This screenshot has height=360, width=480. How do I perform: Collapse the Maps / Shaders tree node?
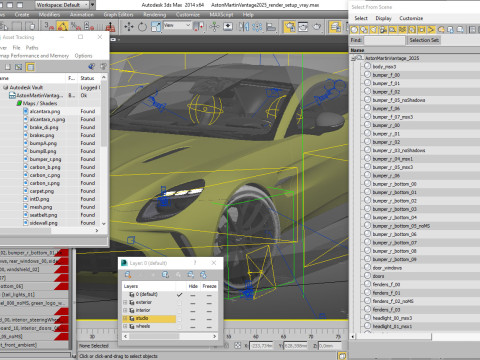19,103
